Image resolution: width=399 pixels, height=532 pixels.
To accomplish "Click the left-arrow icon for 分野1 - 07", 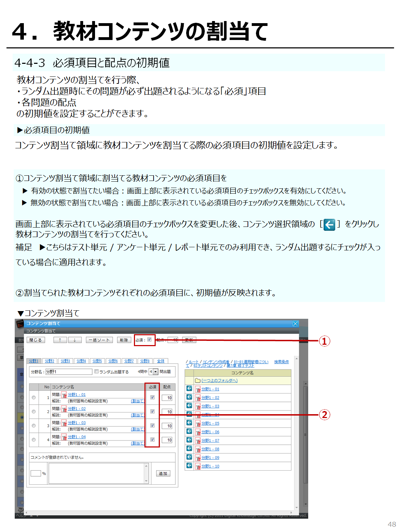I will [x=189, y=440].
